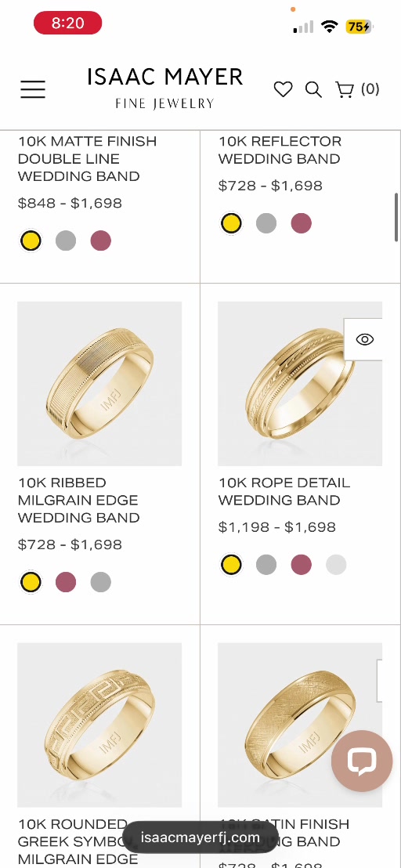Open 10K Rope Detail Wedding Band link
401x868 pixels.
tap(284, 491)
